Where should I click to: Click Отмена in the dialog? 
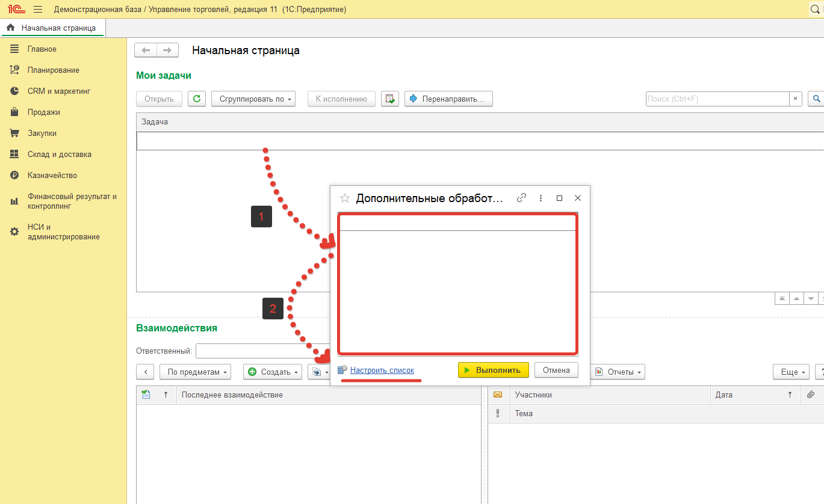(556, 370)
